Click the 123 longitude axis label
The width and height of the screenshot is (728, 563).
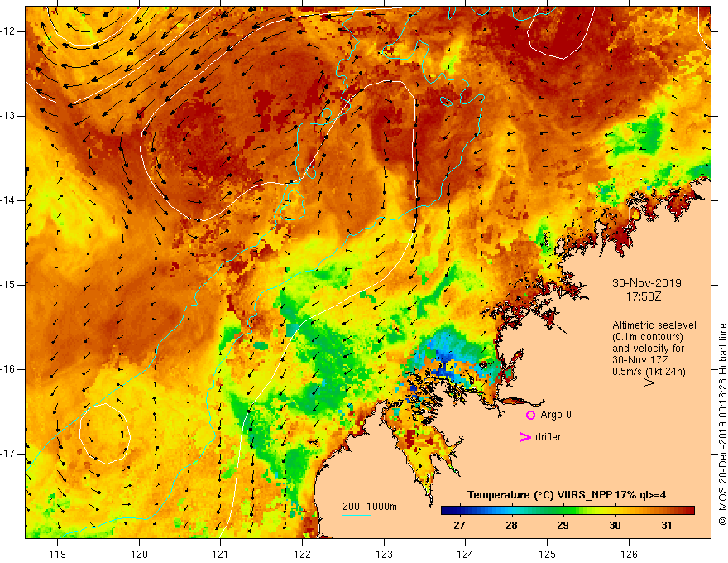pos(384,554)
